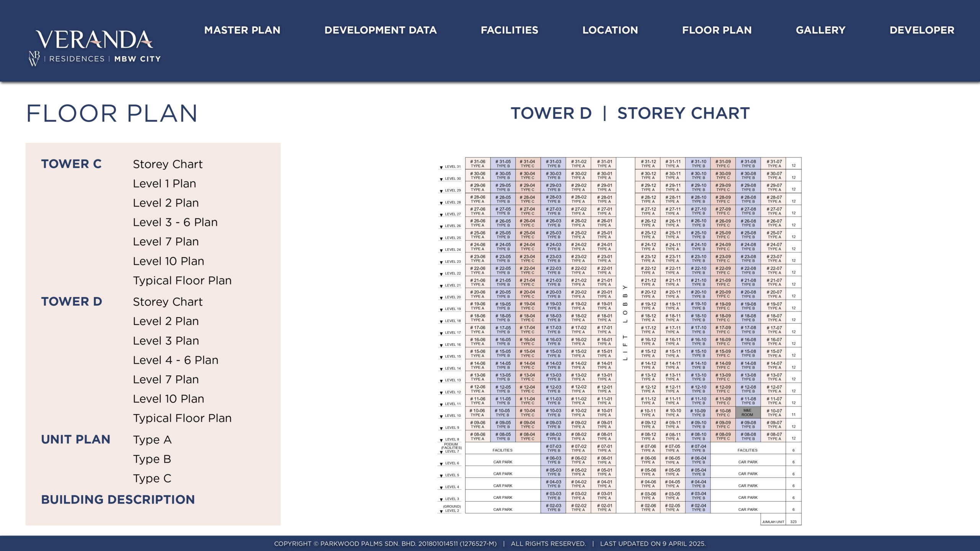The image size is (980, 551).
Task: Click unit # 20-03 Type B cell
Action: click(554, 294)
